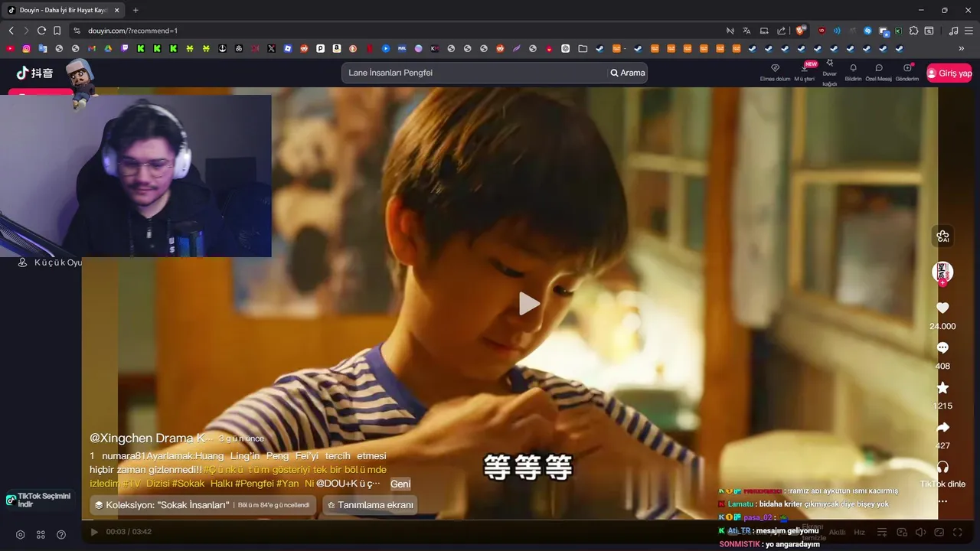
Task: Open browser hamburger menu
Action: 969,31
